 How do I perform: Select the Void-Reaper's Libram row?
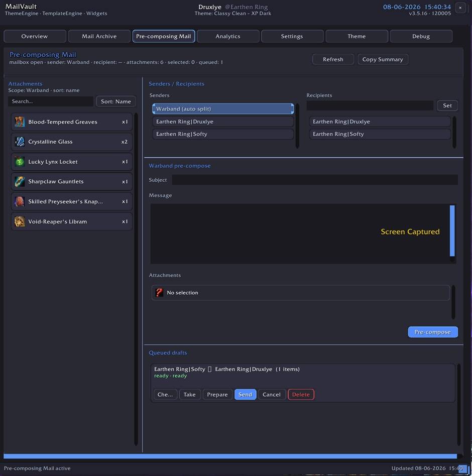[72, 221]
